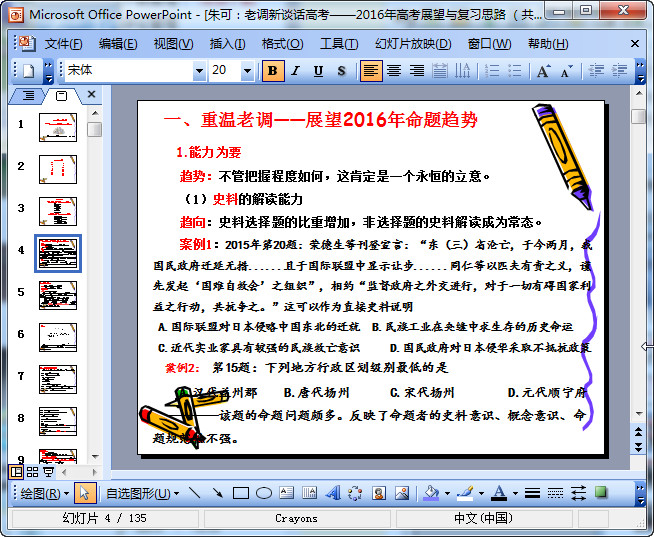
Task: Select the Rectangle tool
Action: 241,494
